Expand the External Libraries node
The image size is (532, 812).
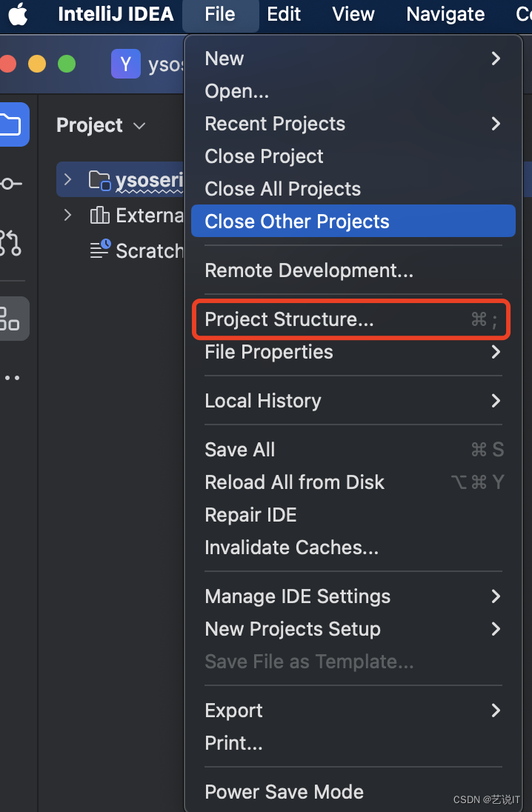(x=68, y=215)
